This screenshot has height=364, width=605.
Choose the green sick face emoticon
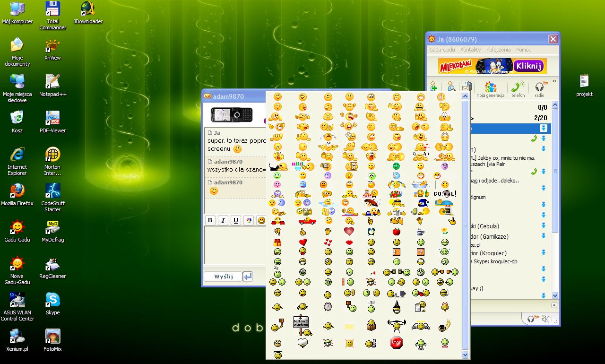396,166
